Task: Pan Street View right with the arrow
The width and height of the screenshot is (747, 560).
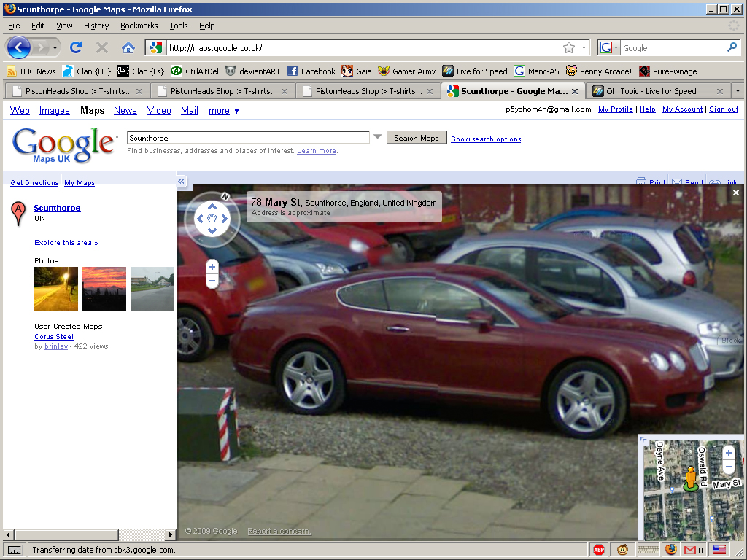Action: point(225,219)
